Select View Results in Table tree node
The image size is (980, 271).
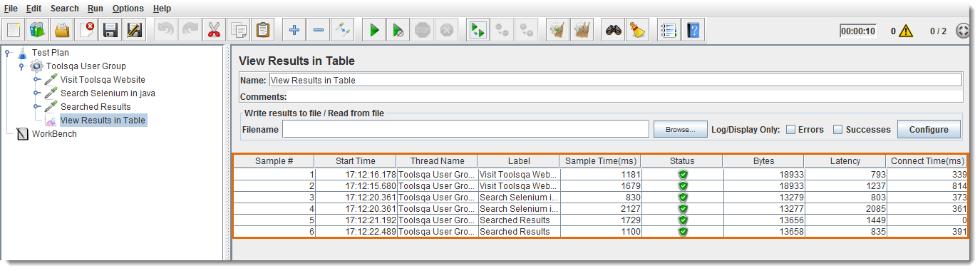(x=103, y=120)
